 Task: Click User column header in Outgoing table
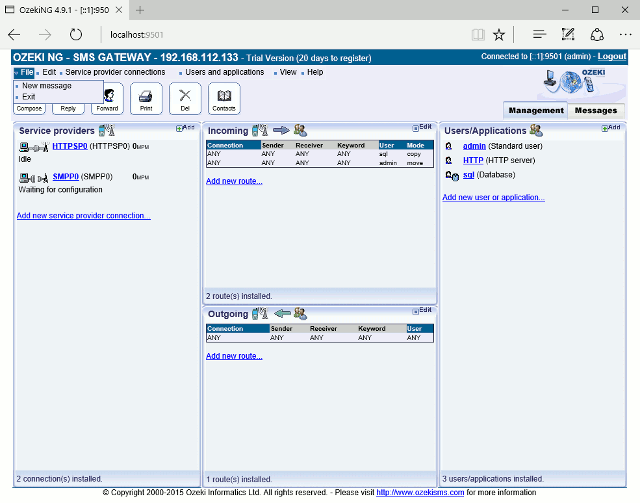[420, 329]
